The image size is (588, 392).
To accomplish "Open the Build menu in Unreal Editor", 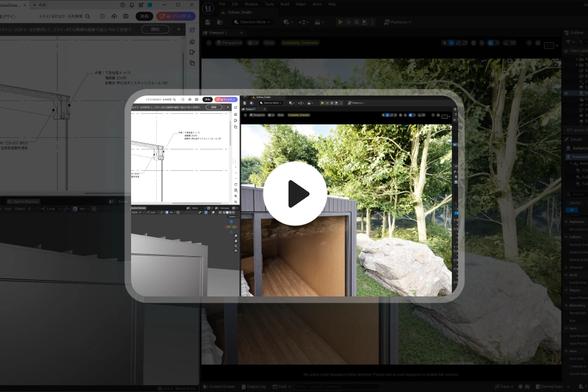I will click(x=285, y=4).
